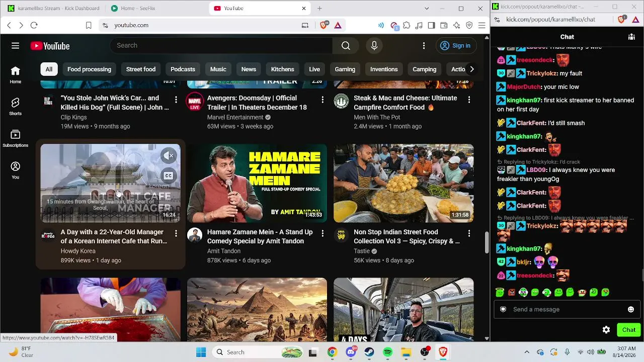This screenshot has width=644, height=362.
Task: Open the emoji picker in Kick chat
Action: click(x=631, y=309)
